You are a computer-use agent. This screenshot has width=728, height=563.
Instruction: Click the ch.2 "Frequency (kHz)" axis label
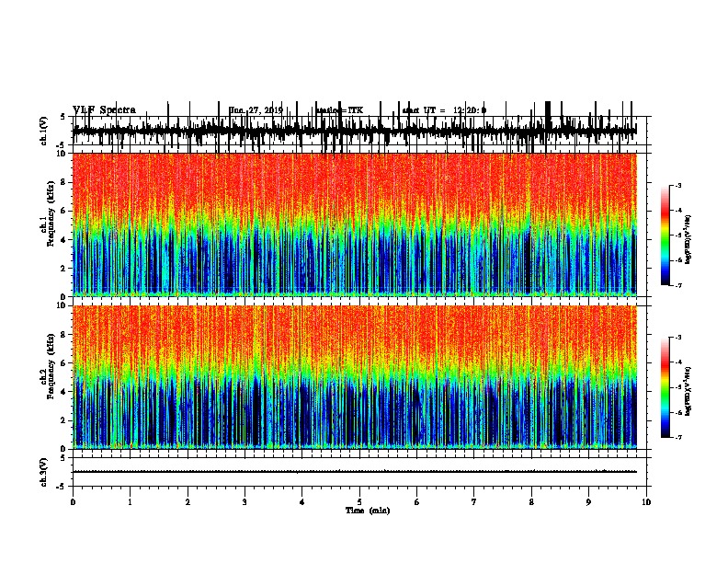coord(51,366)
